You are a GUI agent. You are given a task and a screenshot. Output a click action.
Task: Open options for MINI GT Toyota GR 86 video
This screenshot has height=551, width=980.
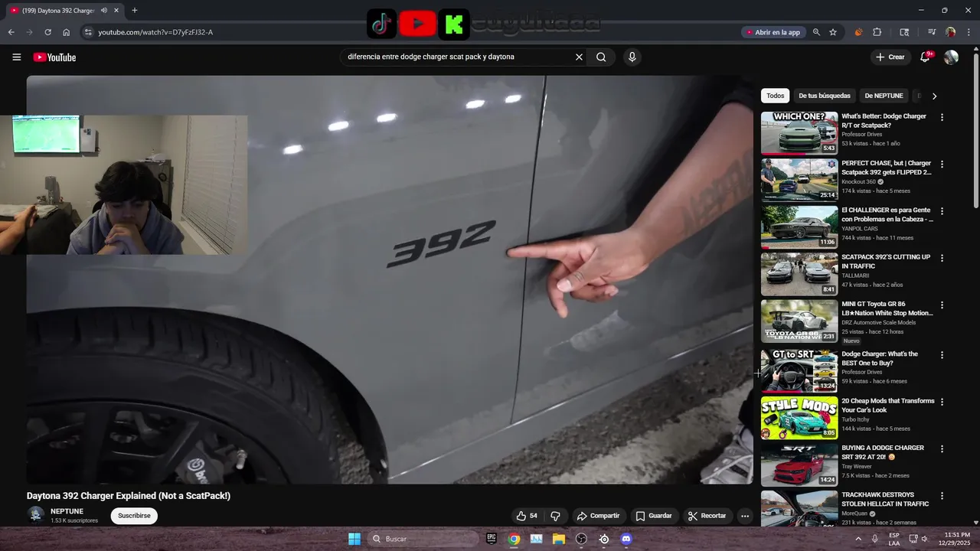(x=942, y=305)
